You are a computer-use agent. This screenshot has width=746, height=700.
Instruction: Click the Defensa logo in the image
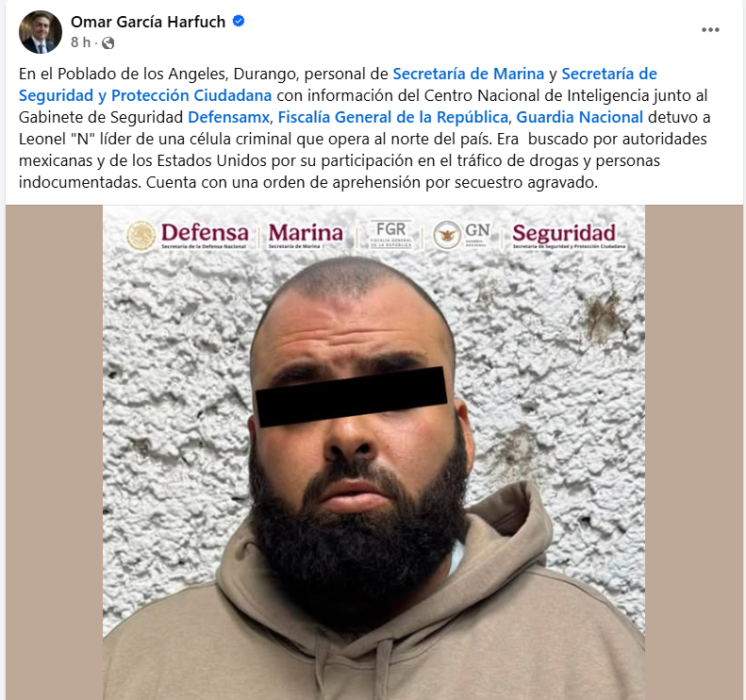point(205,235)
